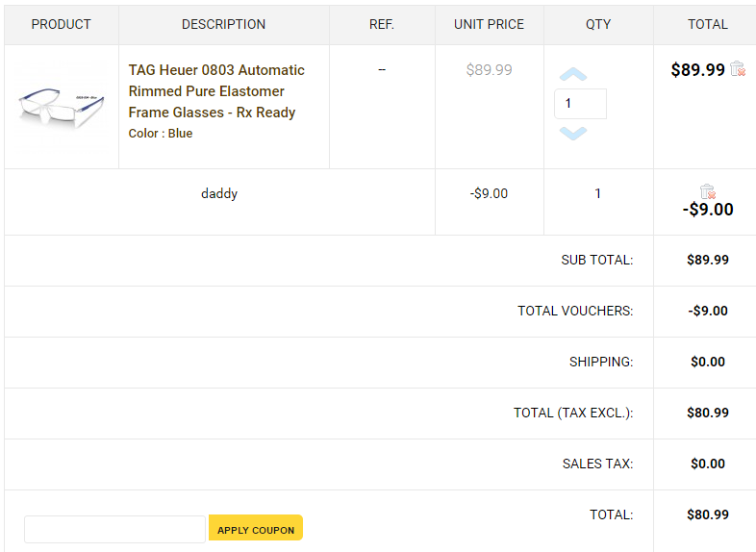756x552 pixels.
Task: Click the DESCRIPTION column header
Action: pos(223,24)
